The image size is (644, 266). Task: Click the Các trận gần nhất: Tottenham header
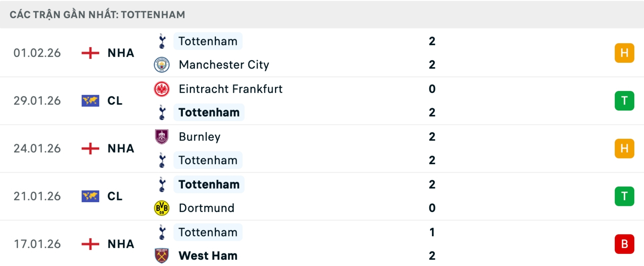coord(97,15)
